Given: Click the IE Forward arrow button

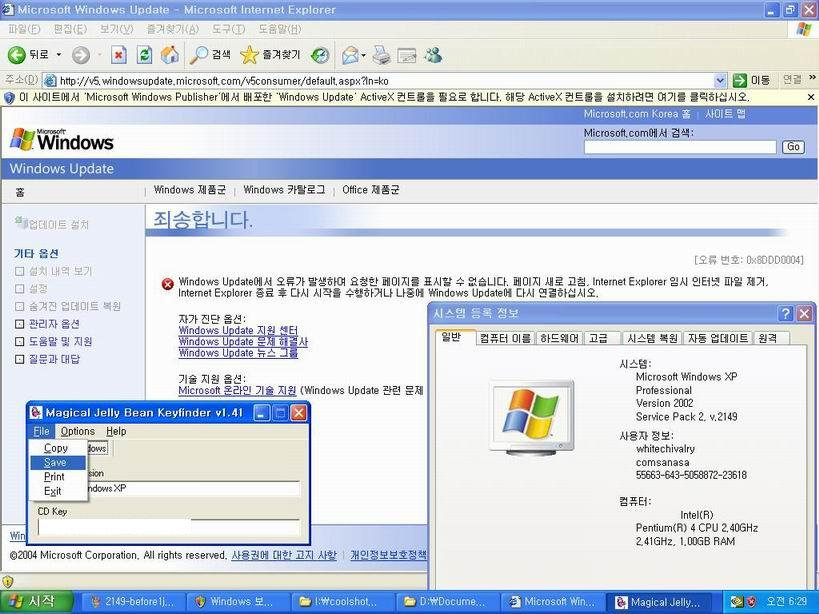Looking at the screenshot, I should [80, 55].
